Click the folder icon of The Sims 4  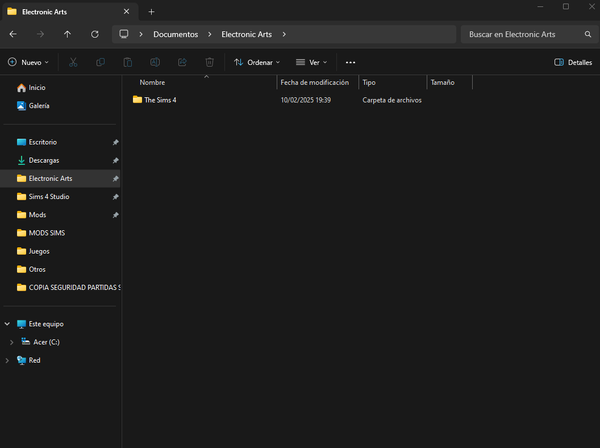point(137,99)
